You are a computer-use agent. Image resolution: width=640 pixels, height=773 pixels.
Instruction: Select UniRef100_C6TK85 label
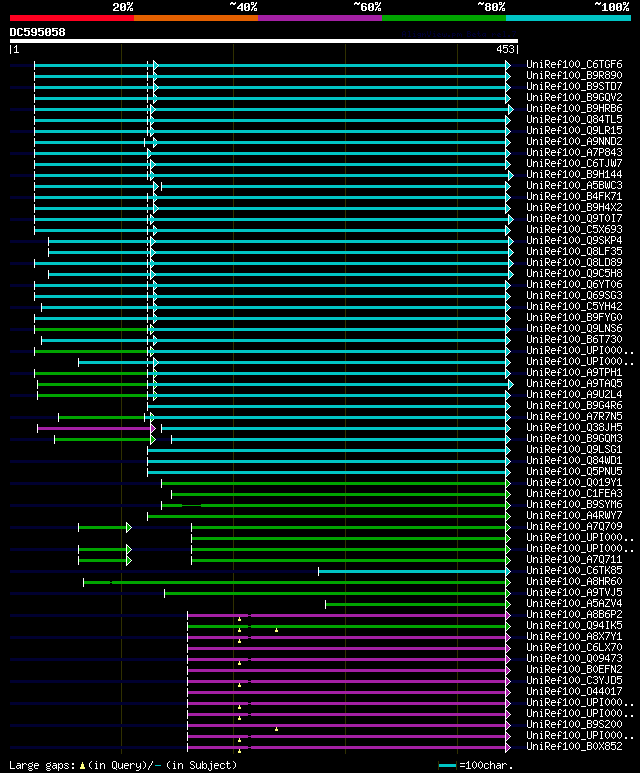click(574, 570)
